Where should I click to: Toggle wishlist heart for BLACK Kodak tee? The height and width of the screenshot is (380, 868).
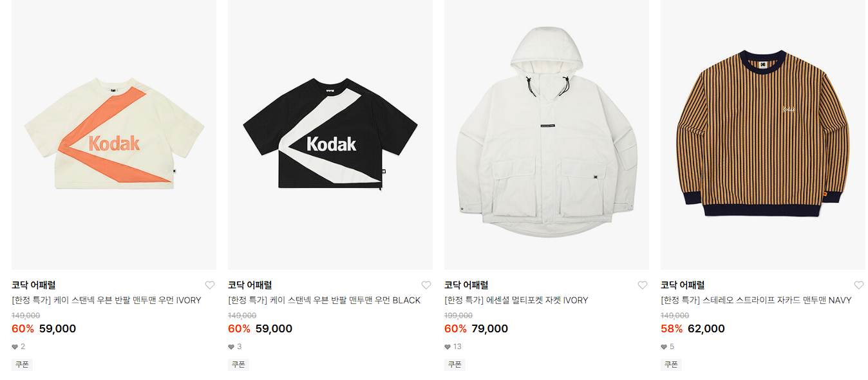(x=426, y=285)
